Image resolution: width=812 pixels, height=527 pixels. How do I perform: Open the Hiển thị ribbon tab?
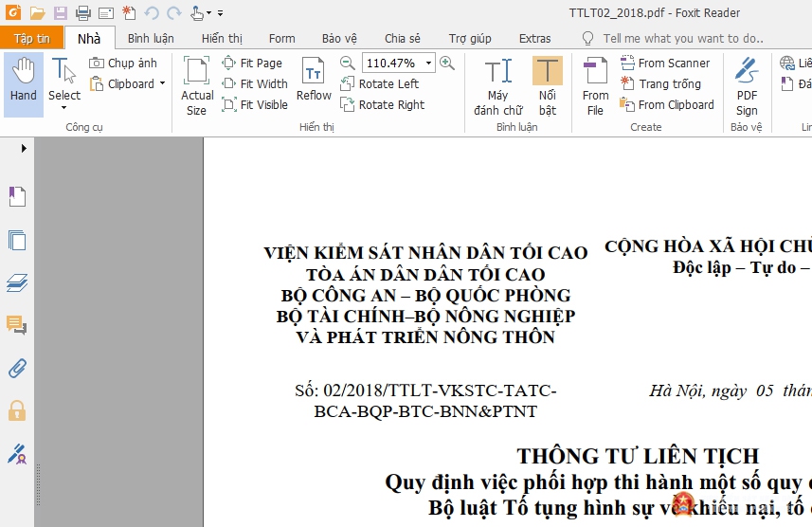[x=222, y=38]
